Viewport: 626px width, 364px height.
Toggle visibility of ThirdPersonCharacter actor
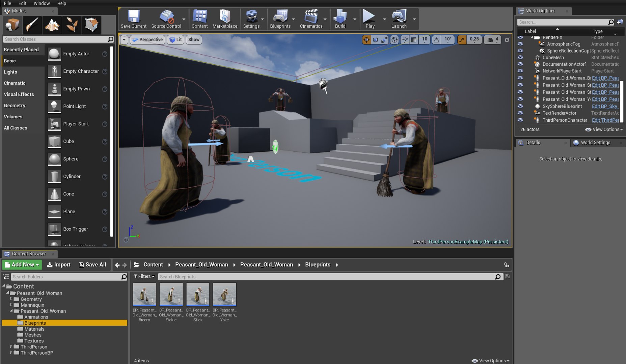520,120
